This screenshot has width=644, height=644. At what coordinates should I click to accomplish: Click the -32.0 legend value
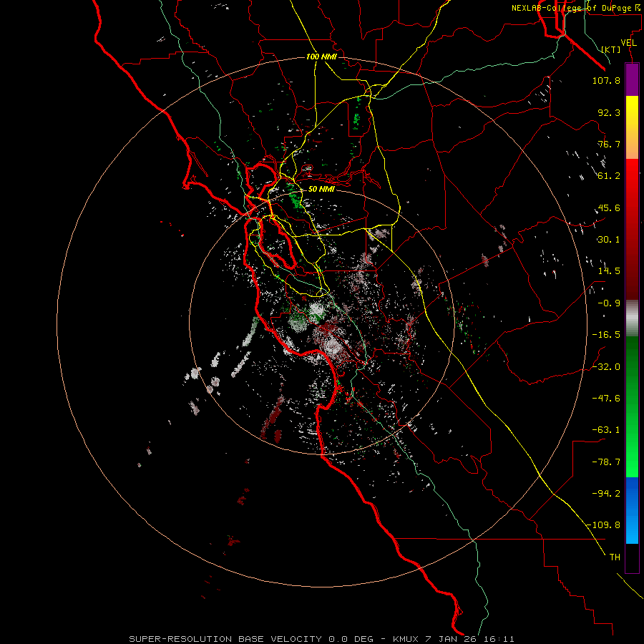pyautogui.click(x=606, y=367)
